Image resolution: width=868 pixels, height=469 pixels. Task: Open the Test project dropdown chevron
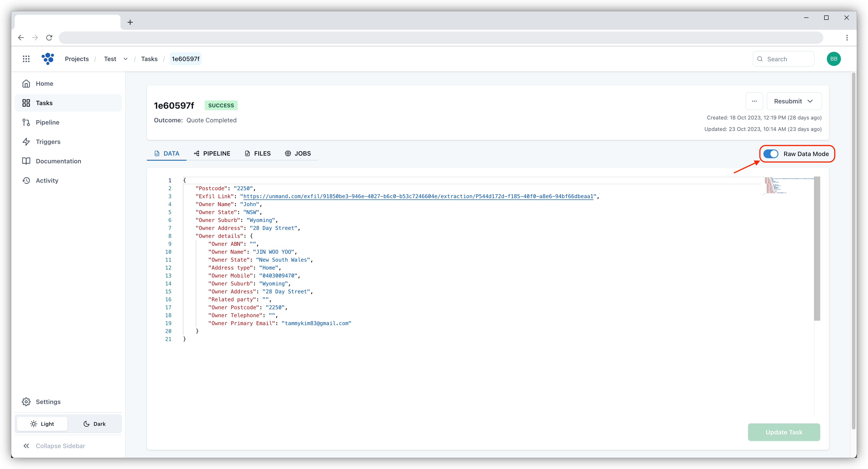click(x=125, y=59)
